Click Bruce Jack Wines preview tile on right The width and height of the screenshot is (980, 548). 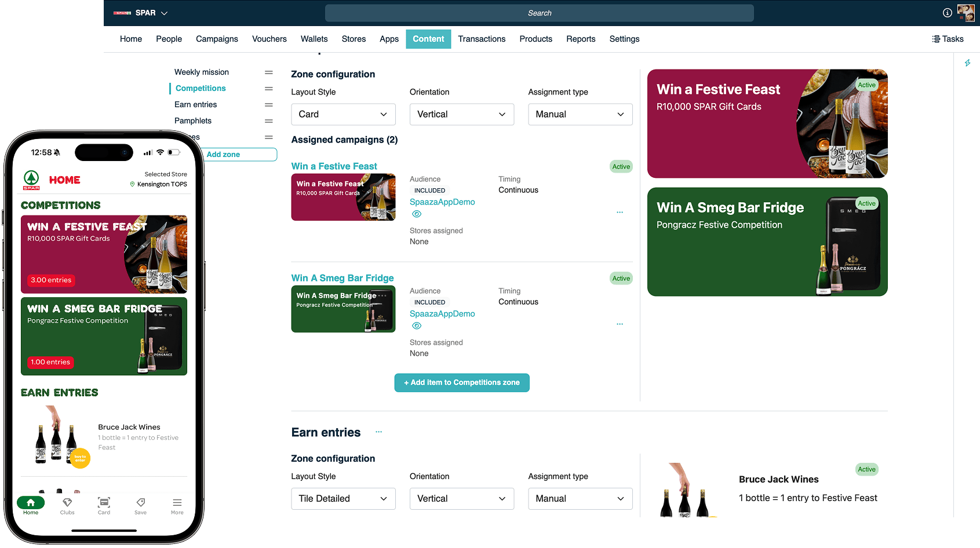tap(767, 489)
